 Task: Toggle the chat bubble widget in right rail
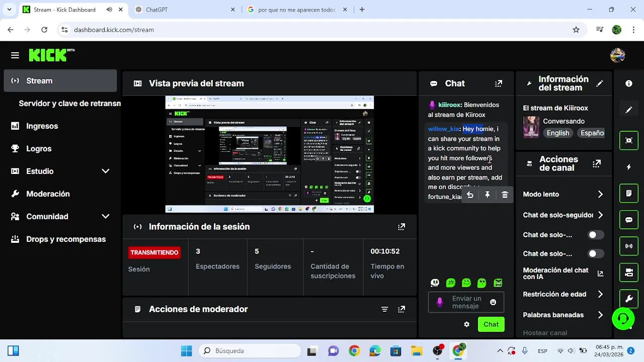629,220
